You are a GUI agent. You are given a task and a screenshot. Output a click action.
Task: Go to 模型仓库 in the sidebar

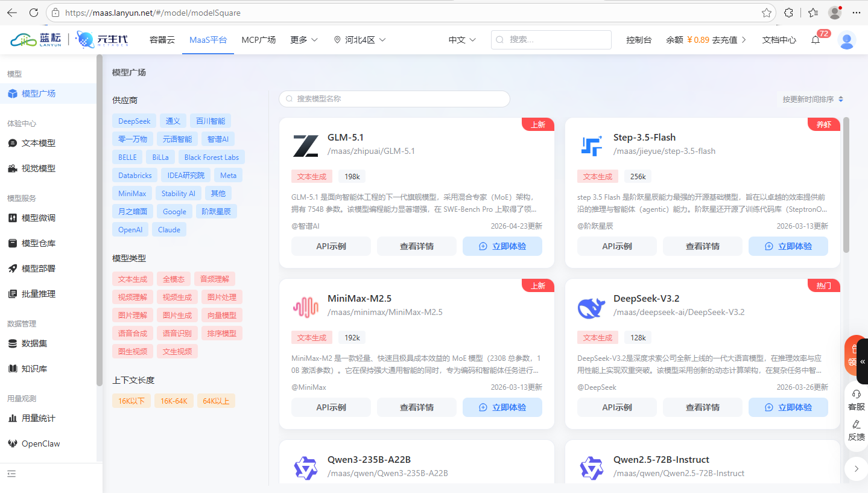(x=48, y=243)
